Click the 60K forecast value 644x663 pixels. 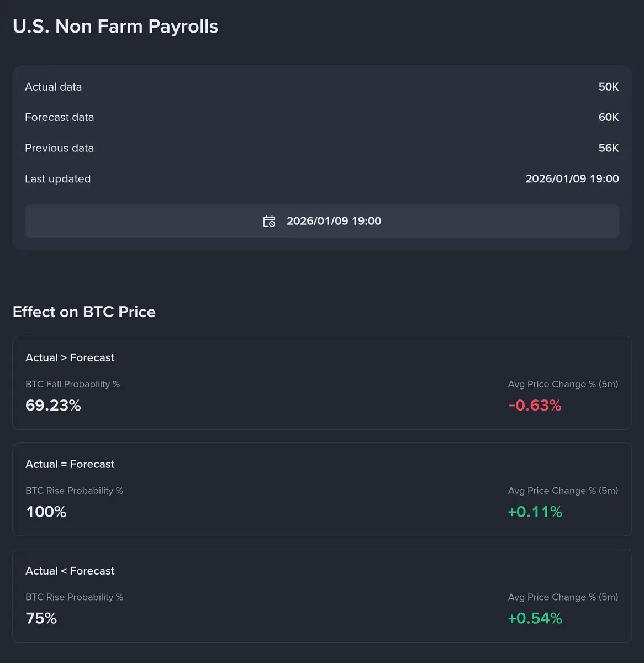(608, 117)
